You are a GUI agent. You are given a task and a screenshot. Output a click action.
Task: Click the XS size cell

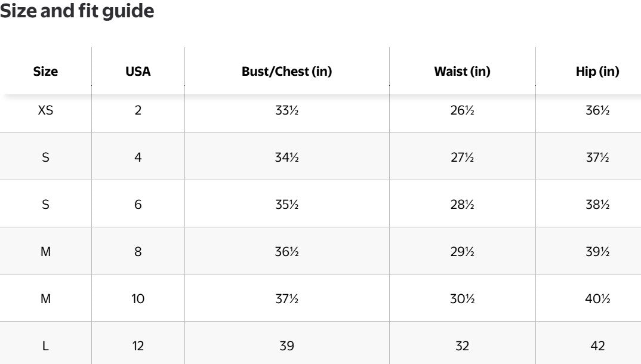tap(45, 110)
